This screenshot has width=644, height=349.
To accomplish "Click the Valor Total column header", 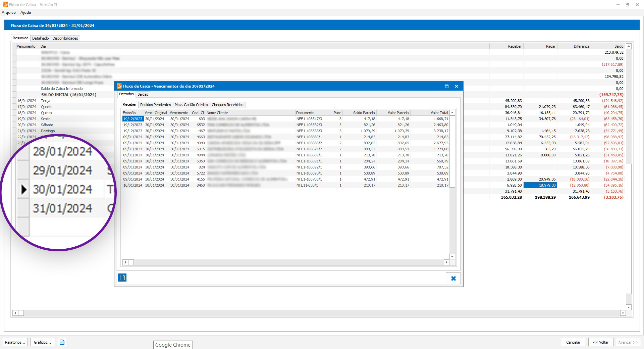I will [430, 113].
